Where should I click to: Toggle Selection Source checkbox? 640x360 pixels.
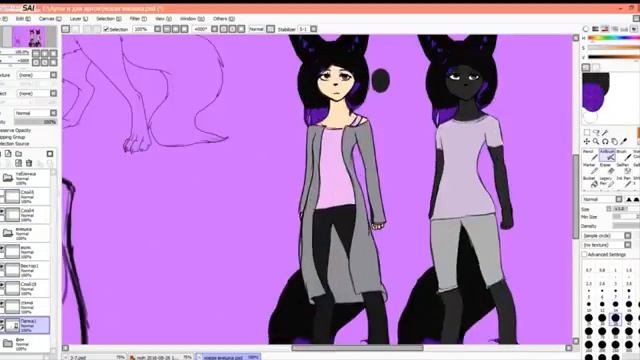[x=14, y=144]
